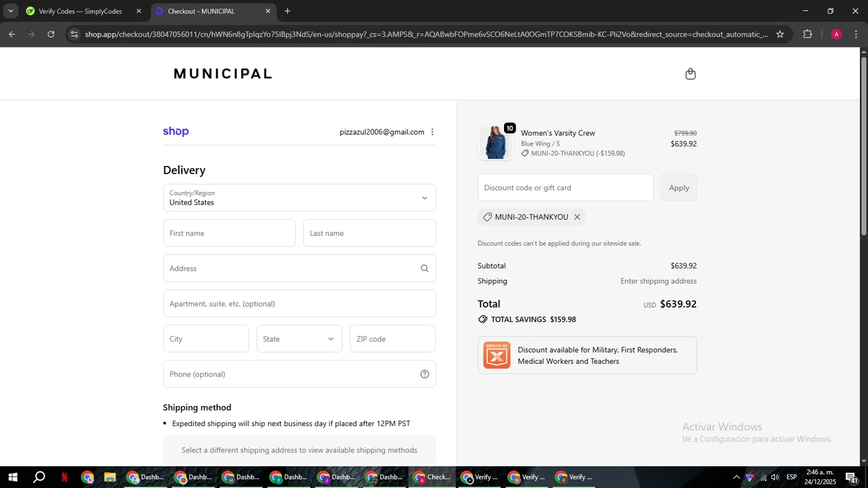868x488 pixels.
Task: Remove the MUNI-20-THANKYOU discount code
Action: point(577,217)
